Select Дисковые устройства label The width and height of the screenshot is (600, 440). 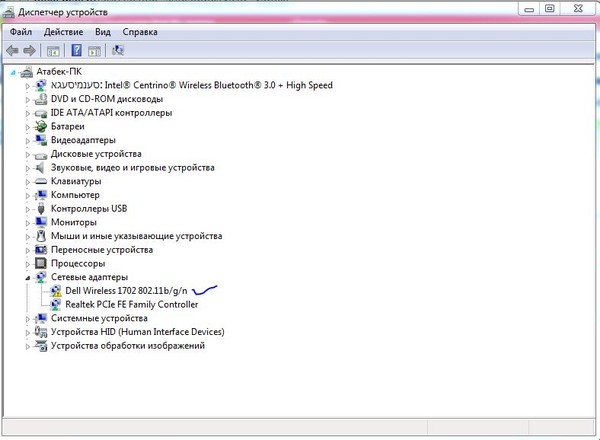(96, 154)
